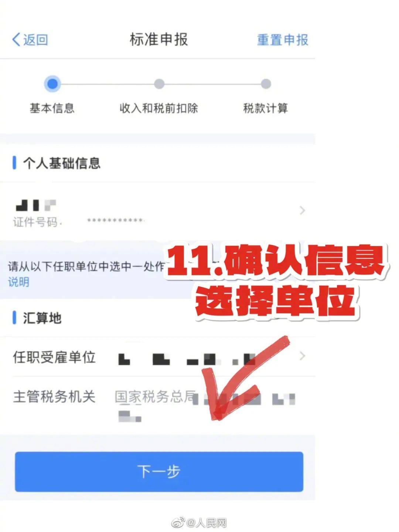Open the 主管税务机关 row
The image size is (399, 532).
click(x=158, y=406)
